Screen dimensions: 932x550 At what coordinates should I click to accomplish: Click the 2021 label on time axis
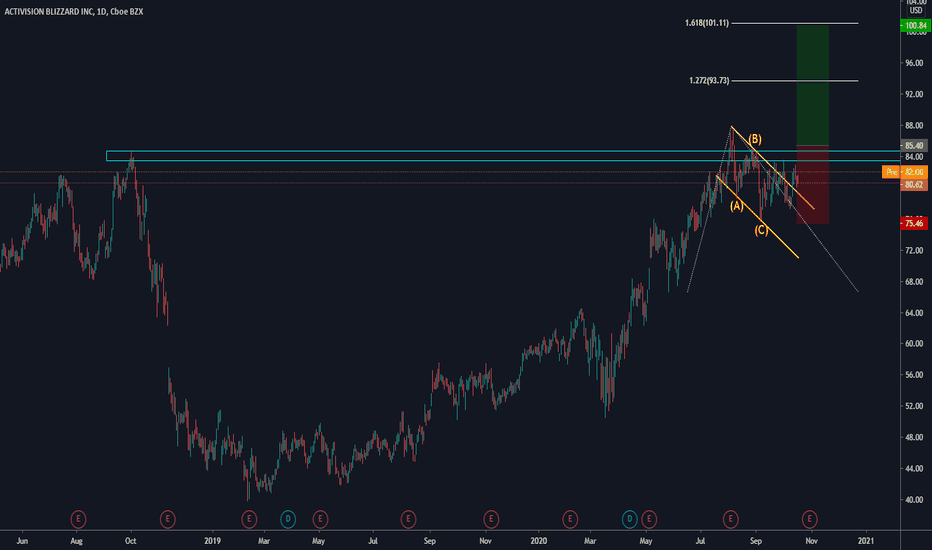(x=866, y=541)
